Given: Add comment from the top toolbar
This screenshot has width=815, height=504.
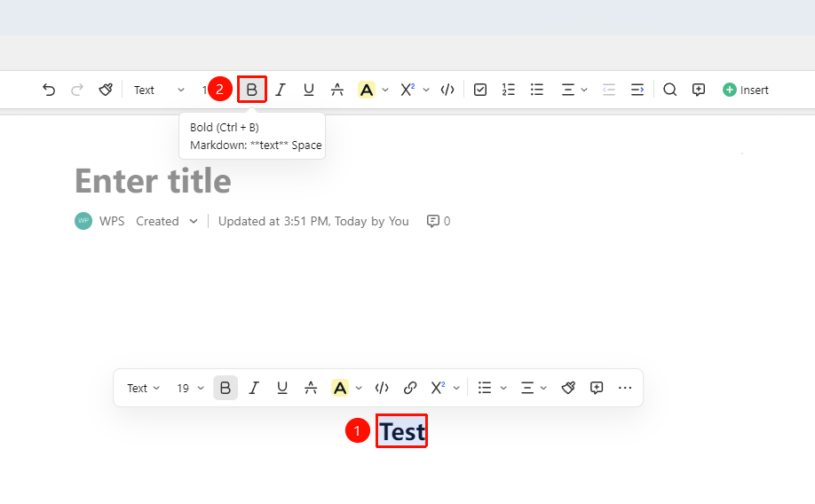Looking at the screenshot, I should point(699,90).
